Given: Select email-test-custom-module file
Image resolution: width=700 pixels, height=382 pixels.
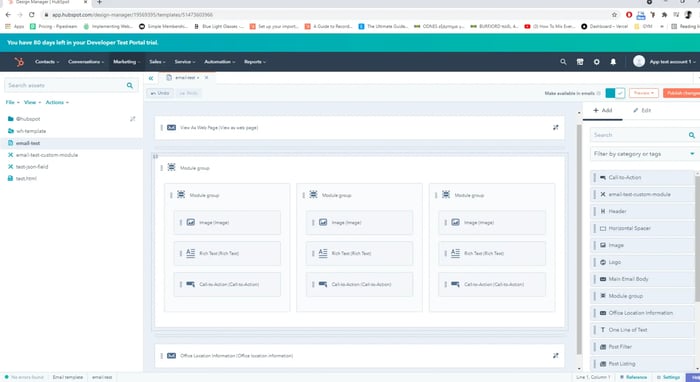Looking at the screenshot, I should coord(46,155).
